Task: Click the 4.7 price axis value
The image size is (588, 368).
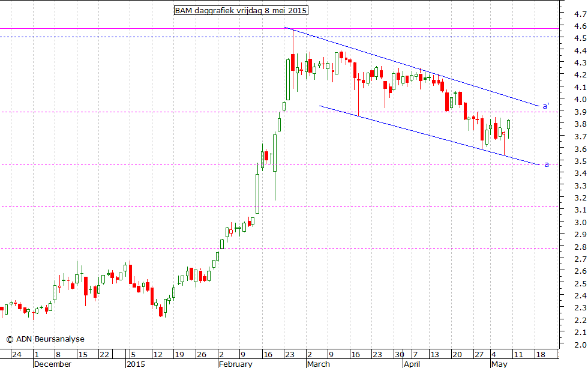Action: (x=580, y=14)
